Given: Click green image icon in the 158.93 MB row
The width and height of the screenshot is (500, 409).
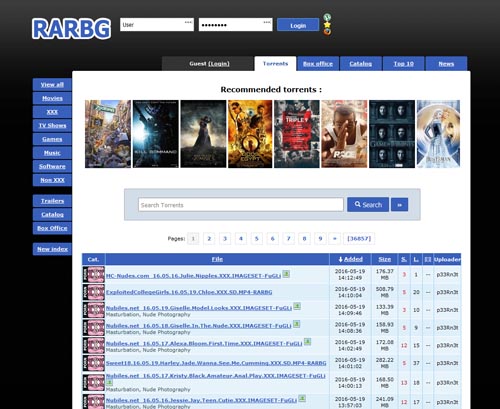Looking at the screenshot, I should coord(296,324).
